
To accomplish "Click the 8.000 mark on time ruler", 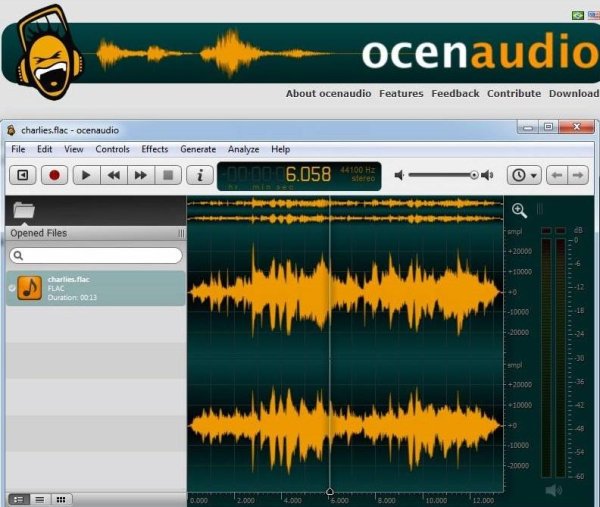I will (386, 500).
